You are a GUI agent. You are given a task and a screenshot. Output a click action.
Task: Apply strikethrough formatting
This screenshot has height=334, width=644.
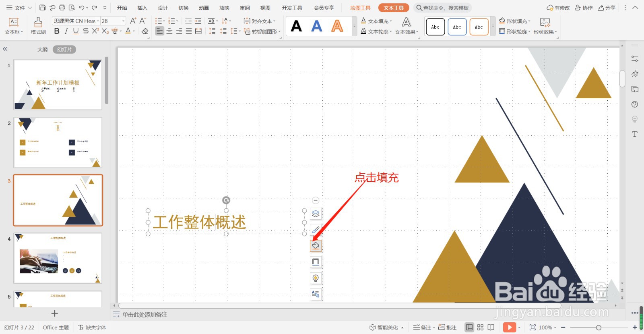(86, 31)
